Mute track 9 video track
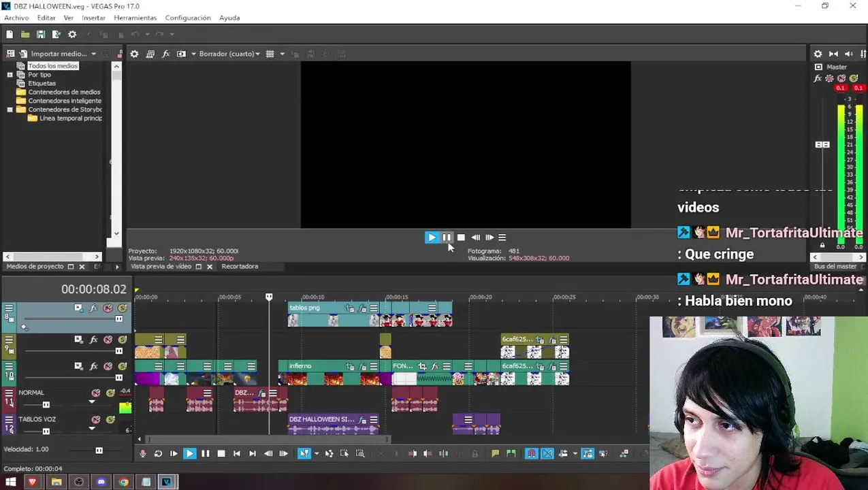Screen dimensions: 868x490 pos(108,340)
